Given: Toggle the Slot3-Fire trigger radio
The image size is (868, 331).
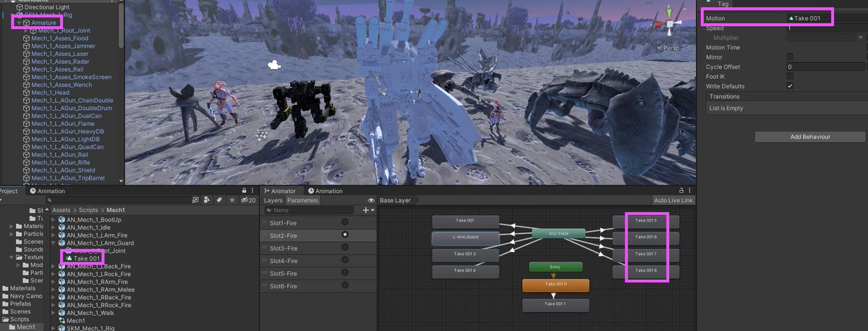Looking at the screenshot, I should pos(345,248).
